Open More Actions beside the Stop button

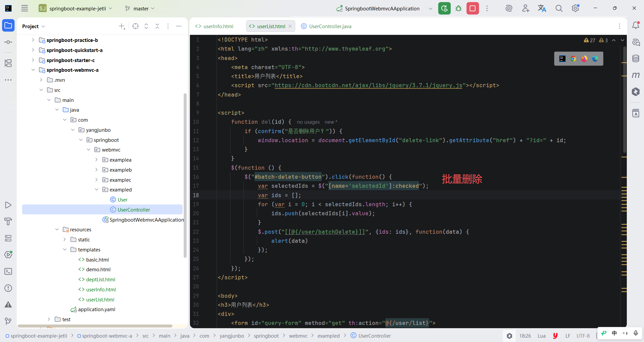[x=487, y=8]
